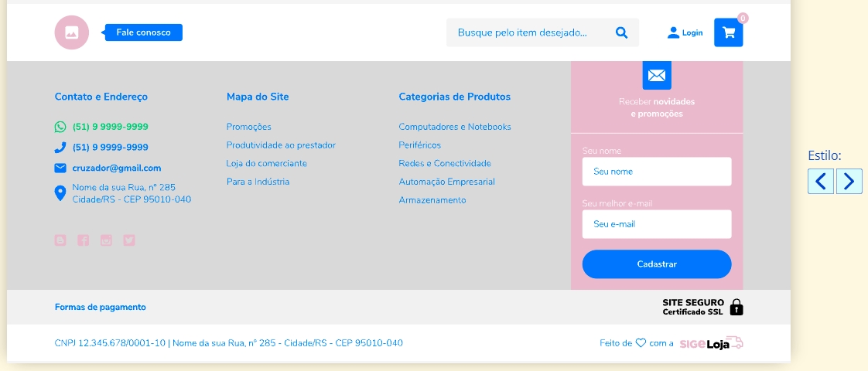
Task: Focus the 'Seu e-mail' input field
Action: (656, 224)
